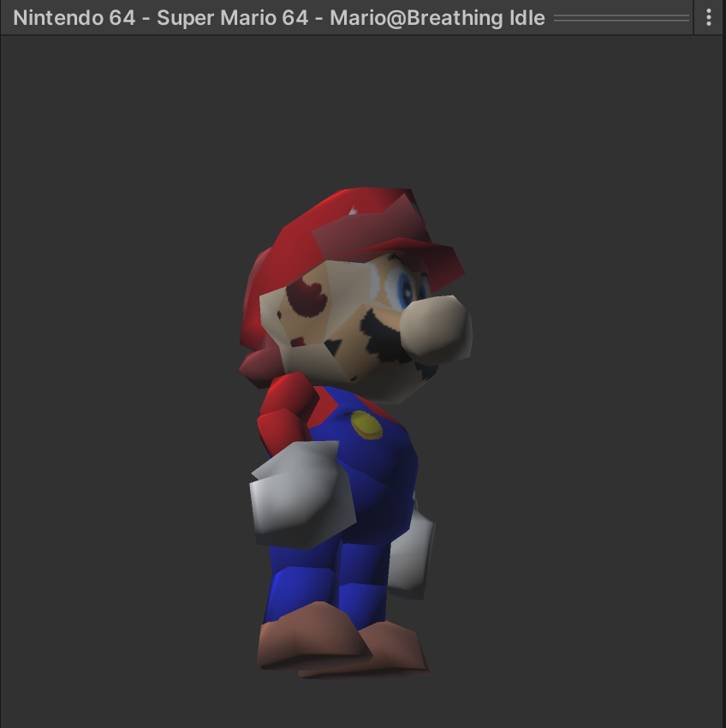Click Mario's blue eye
Screen dimensions: 726x728
point(404,291)
